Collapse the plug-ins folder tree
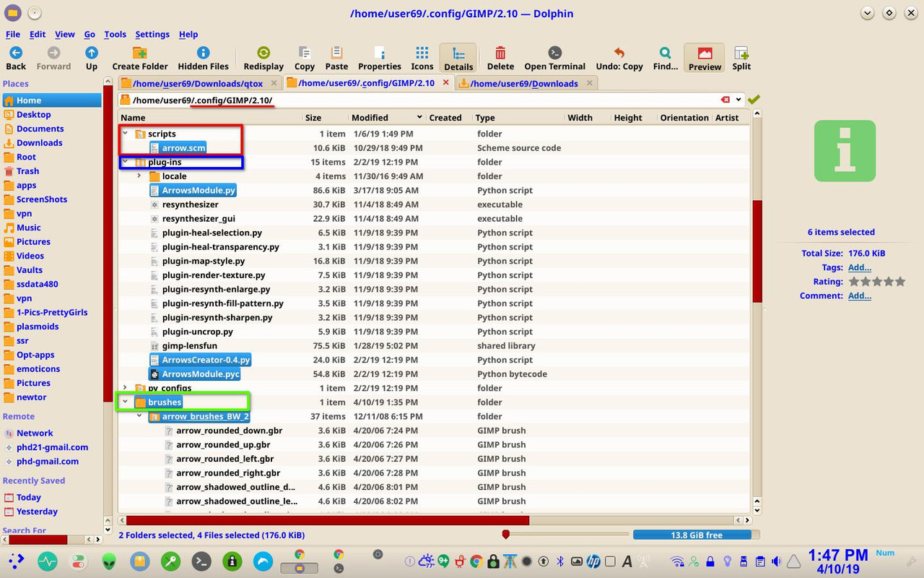The image size is (924, 578). point(125,162)
